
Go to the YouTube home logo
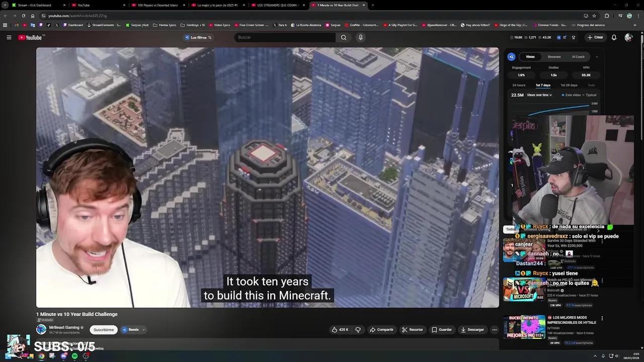30,37
